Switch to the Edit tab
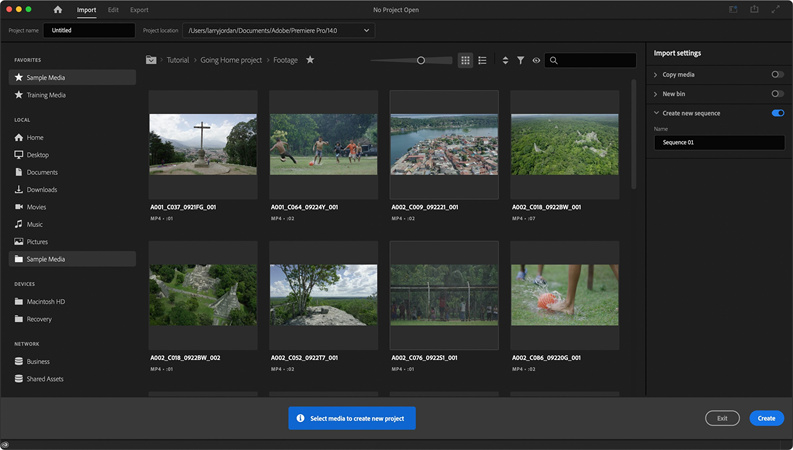This screenshot has width=793, height=450. [x=113, y=10]
